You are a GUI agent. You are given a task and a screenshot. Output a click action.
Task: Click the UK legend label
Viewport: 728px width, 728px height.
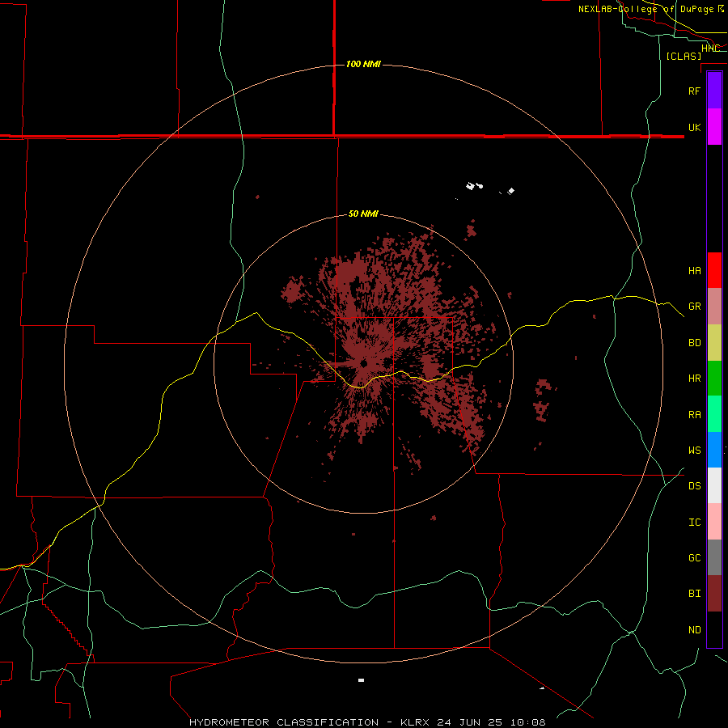pyautogui.click(x=694, y=127)
